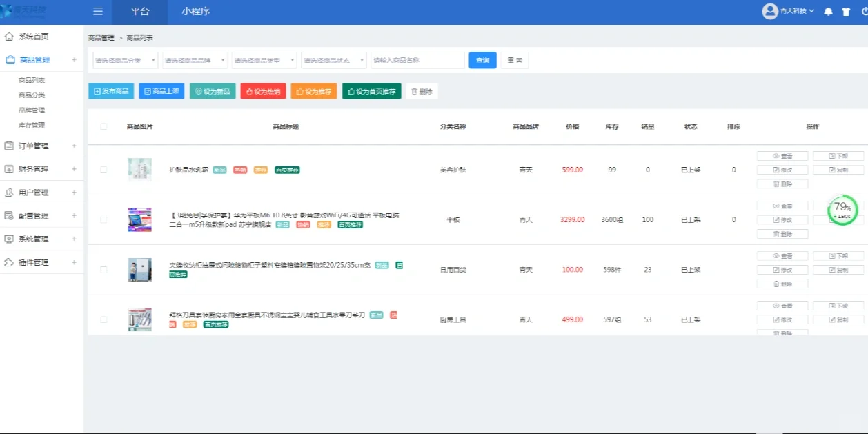Expand 系统管理 with its plus sign
Screen dimensions: 868x434
(x=74, y=239)
